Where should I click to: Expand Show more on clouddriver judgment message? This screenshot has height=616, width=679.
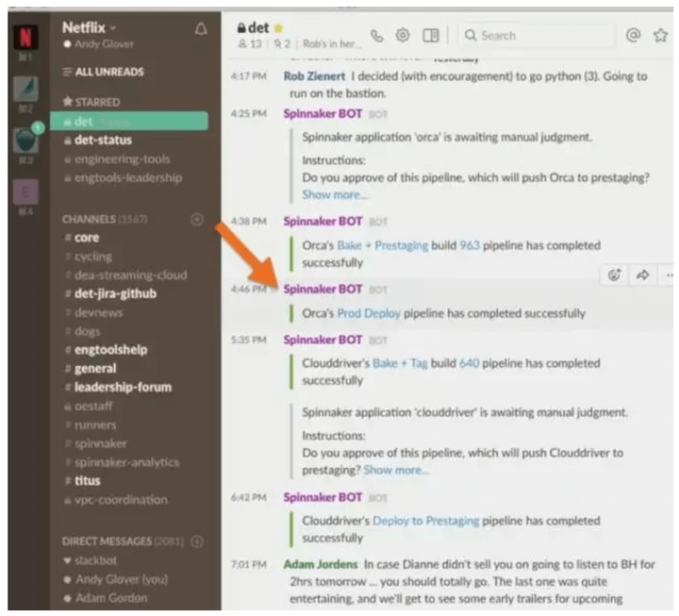point(396,470)
